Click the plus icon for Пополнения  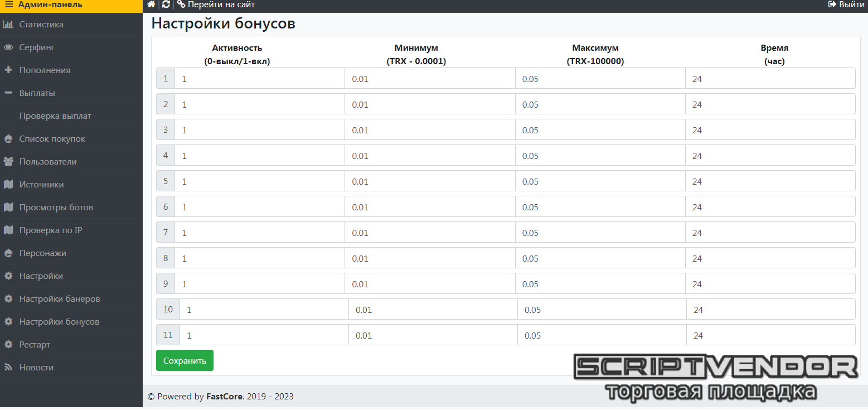[8, 70]
